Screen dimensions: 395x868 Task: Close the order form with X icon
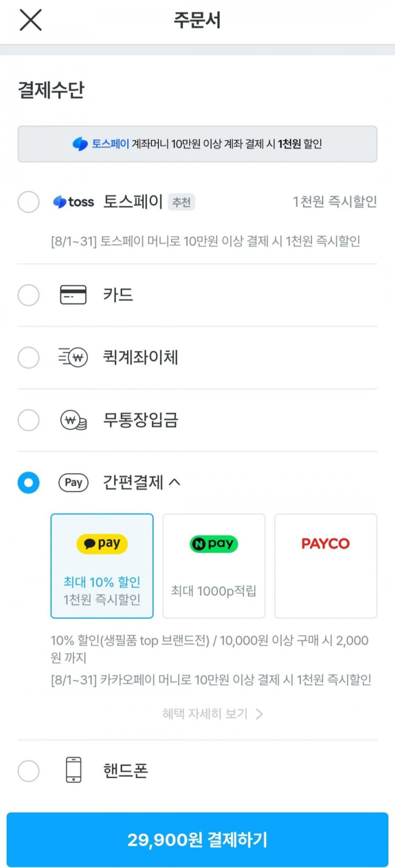click(x=31, y=20)
